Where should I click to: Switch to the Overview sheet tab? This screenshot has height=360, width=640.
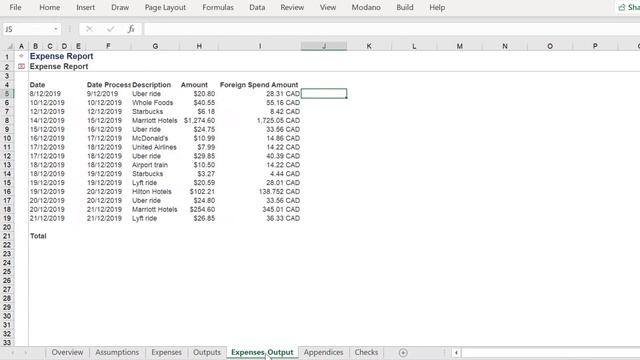pyautogui.click(x=67, y=352)
